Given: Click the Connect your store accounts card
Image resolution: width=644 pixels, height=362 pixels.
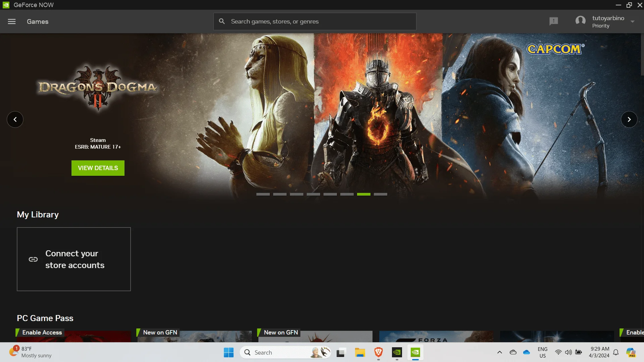Looking at the screenshot, I should 74,259.
